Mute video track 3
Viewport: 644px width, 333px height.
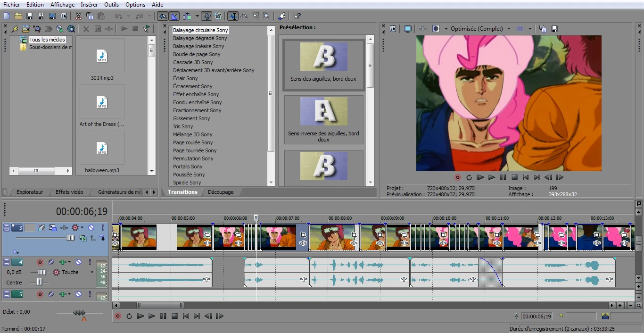tap(91, 227)
